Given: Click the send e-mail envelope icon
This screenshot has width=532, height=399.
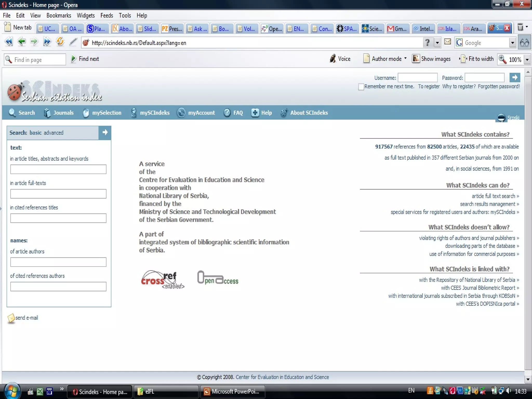Looking at the screenshot, I should tap(11, 318).
